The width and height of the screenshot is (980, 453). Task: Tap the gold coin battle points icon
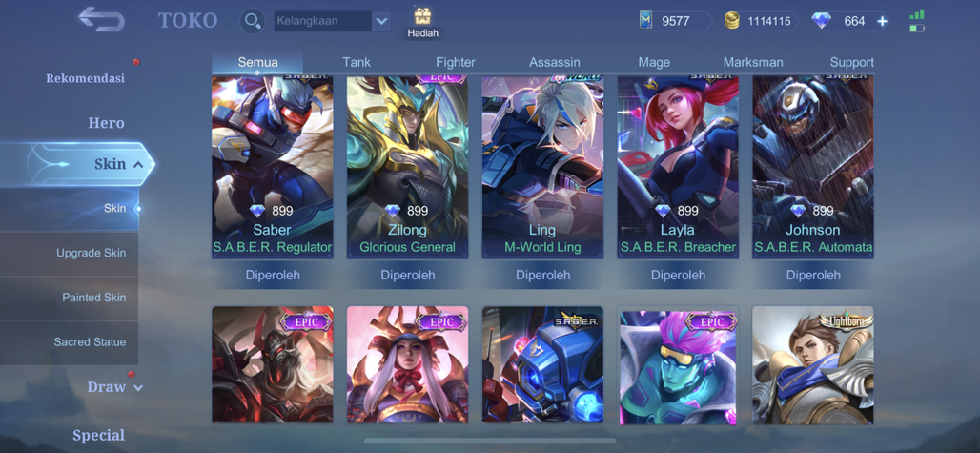click(732, 21)
